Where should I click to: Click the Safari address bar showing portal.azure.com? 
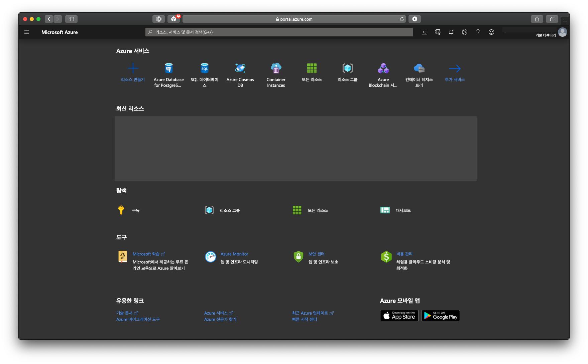click(x=294, y=19)
